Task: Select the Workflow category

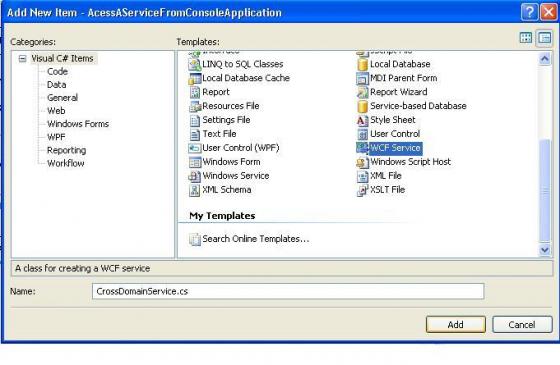Action: pyautogui.click(x=66, y=163)
